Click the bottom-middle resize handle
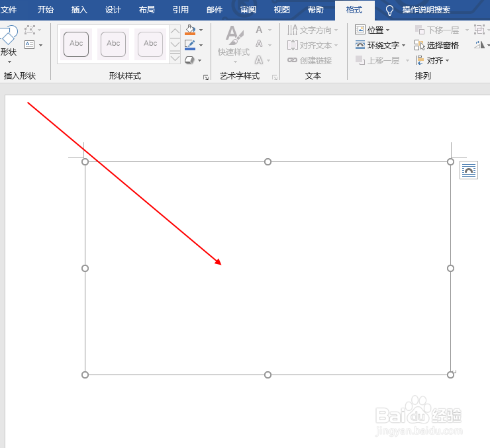Screen dimensions: 490x448 pyautogui.click(x=268, y=375)
